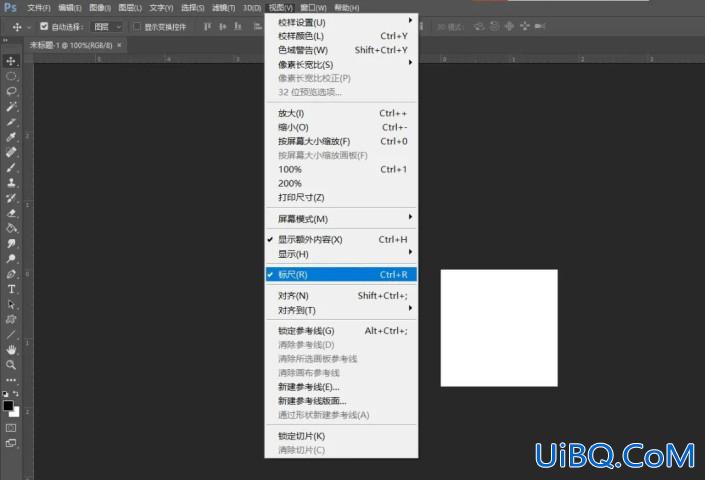Expand the toolbox with double-arrow handle
The width and height of the screenshot is (705, 480).
tap(5, 41)
